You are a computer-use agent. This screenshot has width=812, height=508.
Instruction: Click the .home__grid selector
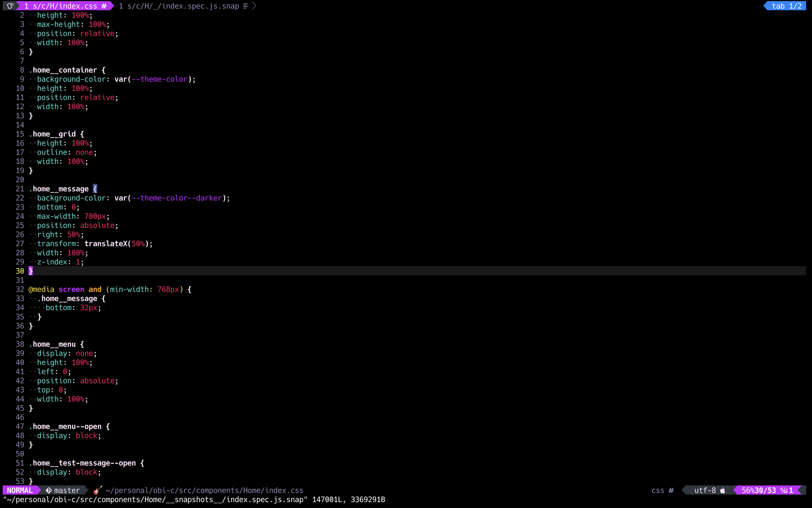click(52, 134)
